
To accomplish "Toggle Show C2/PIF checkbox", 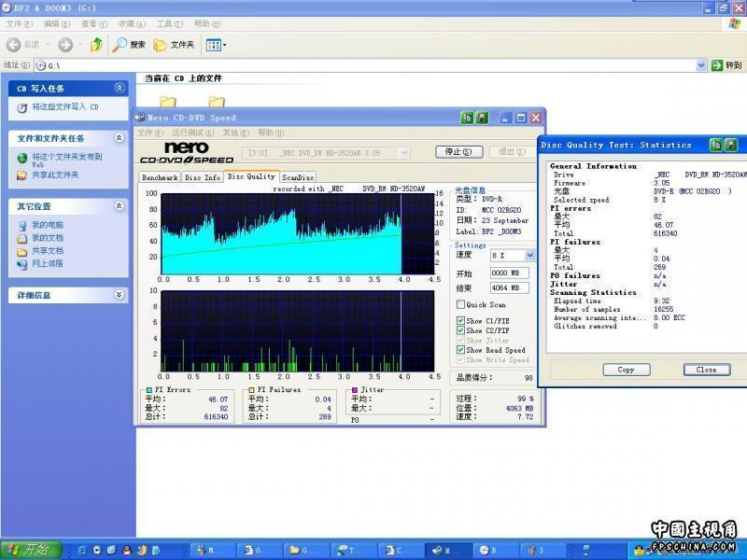I will pos(460,330).
